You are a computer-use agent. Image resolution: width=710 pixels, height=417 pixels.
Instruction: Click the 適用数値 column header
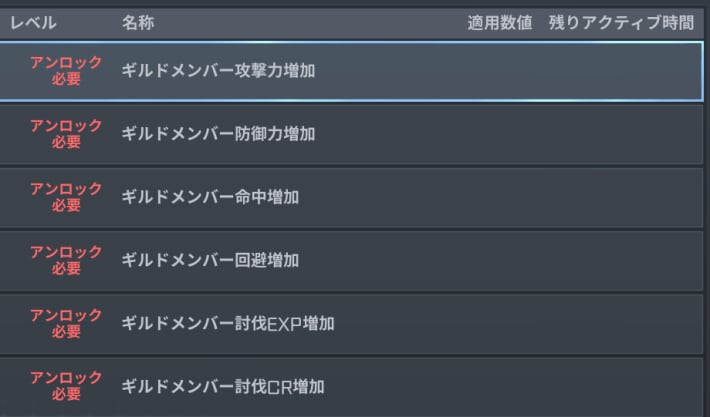[499, 22]
